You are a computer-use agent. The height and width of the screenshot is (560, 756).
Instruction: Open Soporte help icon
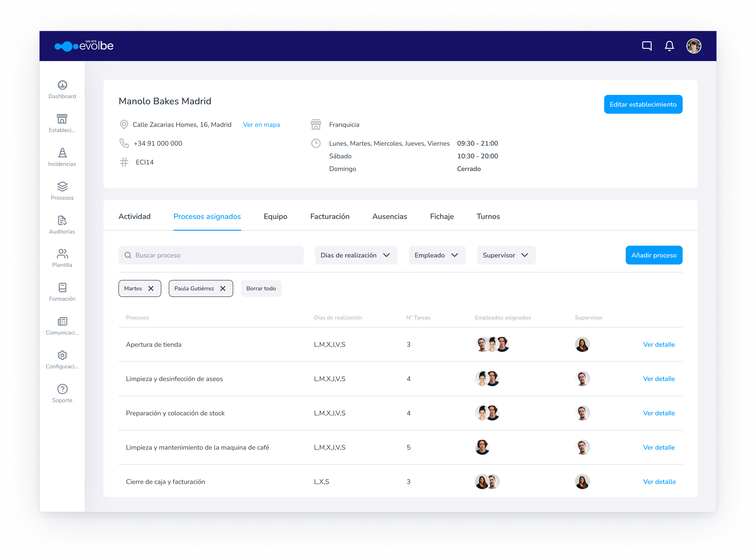pyautogui.click(x=62, y=389)
